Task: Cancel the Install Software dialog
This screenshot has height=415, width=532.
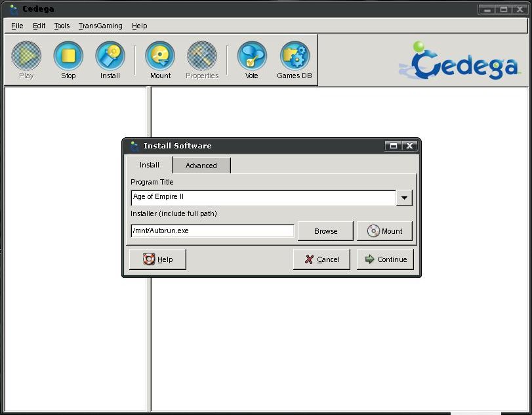Action: (x=321, y=259)
